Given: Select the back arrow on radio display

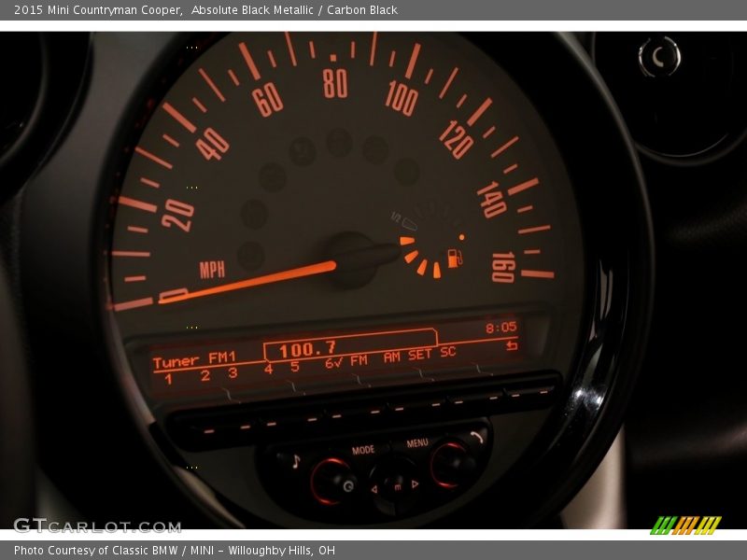Looking at the screenshot, I should (x=512, y=345).
